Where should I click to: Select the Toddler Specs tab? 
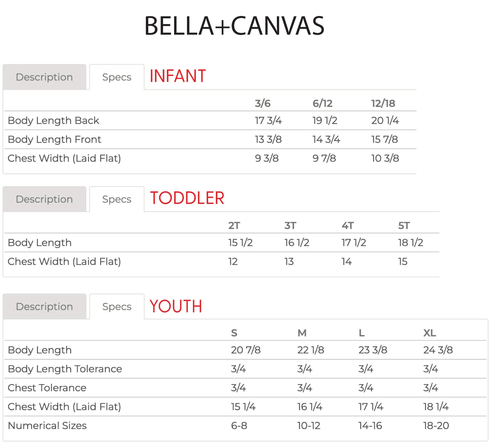tap(117, 199)
